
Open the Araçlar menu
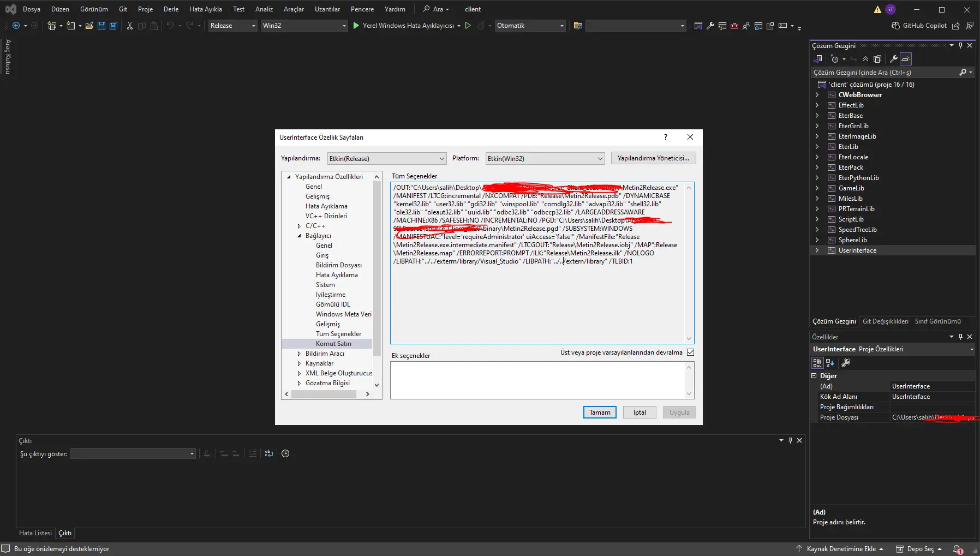[294, 9]
